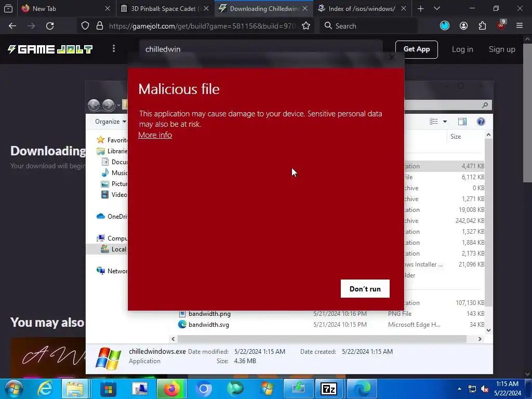532x399 pixels.
Task: Select the bandwidth.svg file
Action: pos(209,324)
